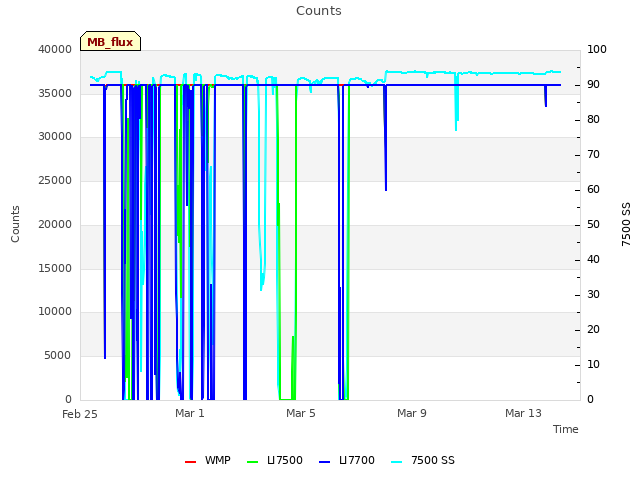Viewport: 640px width, 480px height.
Task: Click the 90 right axis tick label
Action: click(593, 84)
